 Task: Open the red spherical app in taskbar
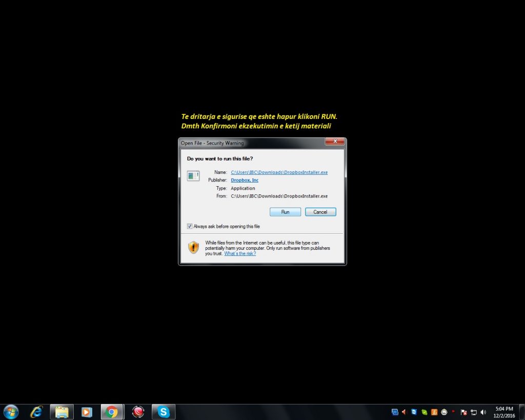[x=138, y=412]
